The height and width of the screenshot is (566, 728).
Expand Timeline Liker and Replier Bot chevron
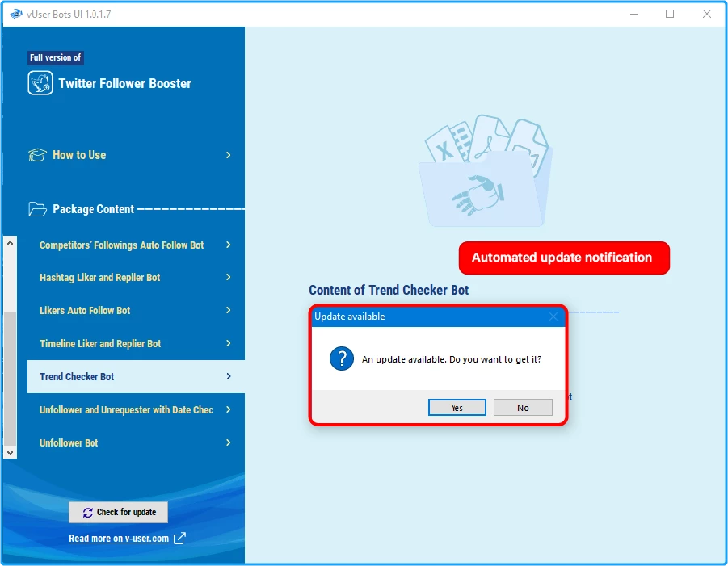click(229, 343)
